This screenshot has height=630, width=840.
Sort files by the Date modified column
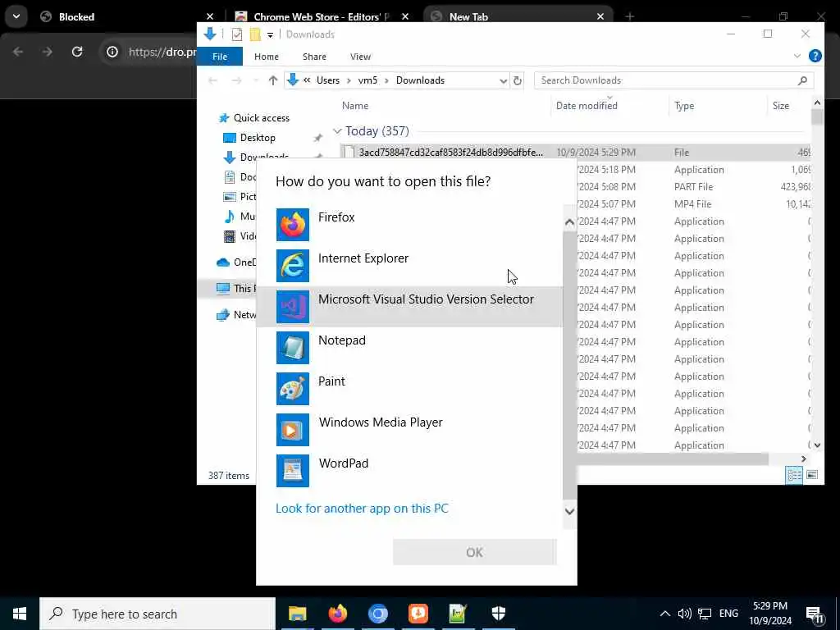coord(587,106)
